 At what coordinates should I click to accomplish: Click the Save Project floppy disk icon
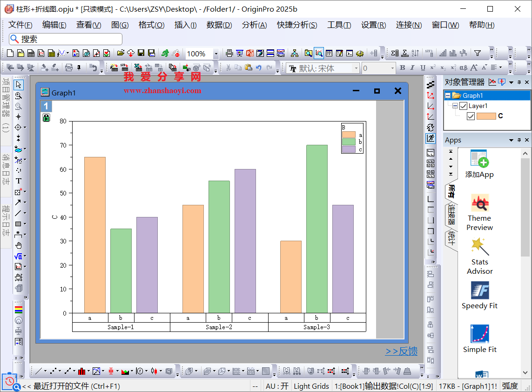tap(141, 54)
